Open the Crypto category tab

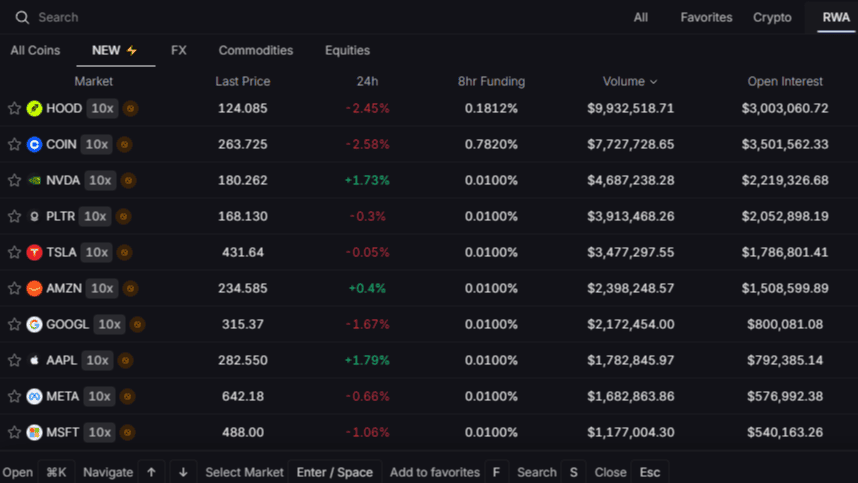point(772,17)
